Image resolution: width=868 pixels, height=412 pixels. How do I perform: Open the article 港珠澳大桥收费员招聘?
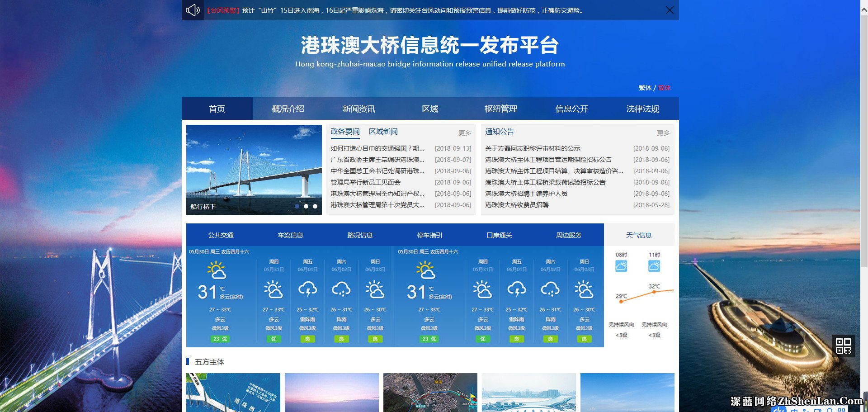click(517, 205)
